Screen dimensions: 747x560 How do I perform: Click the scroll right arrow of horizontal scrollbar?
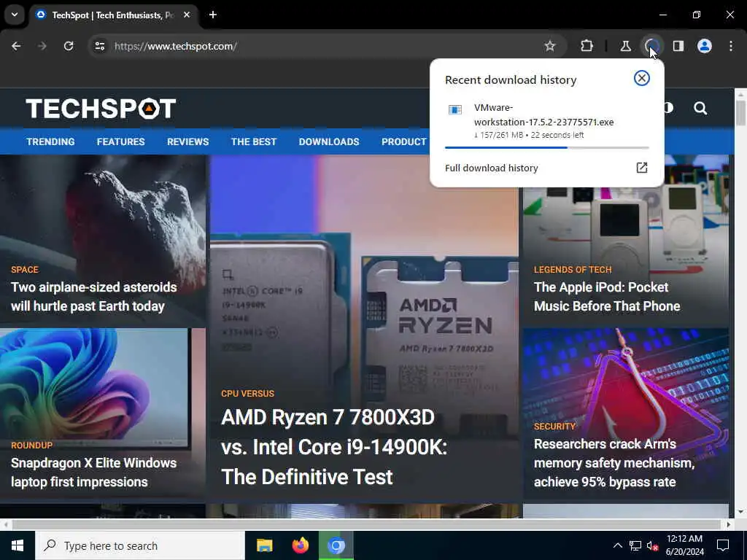pos(729,524)
